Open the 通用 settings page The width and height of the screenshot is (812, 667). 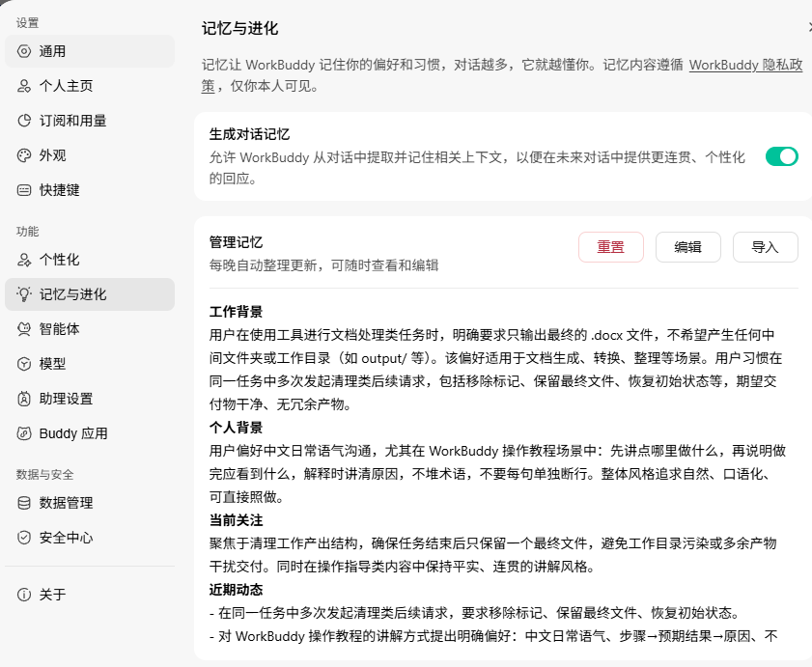point(90,51)
